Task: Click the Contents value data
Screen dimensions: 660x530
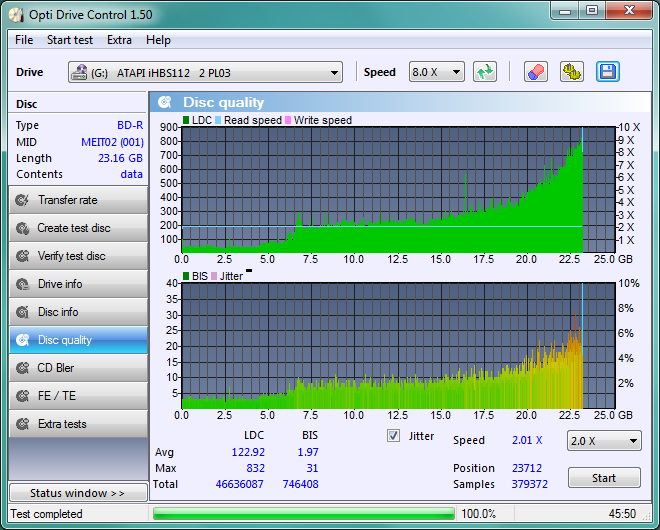Action: (x=131, y=174)
